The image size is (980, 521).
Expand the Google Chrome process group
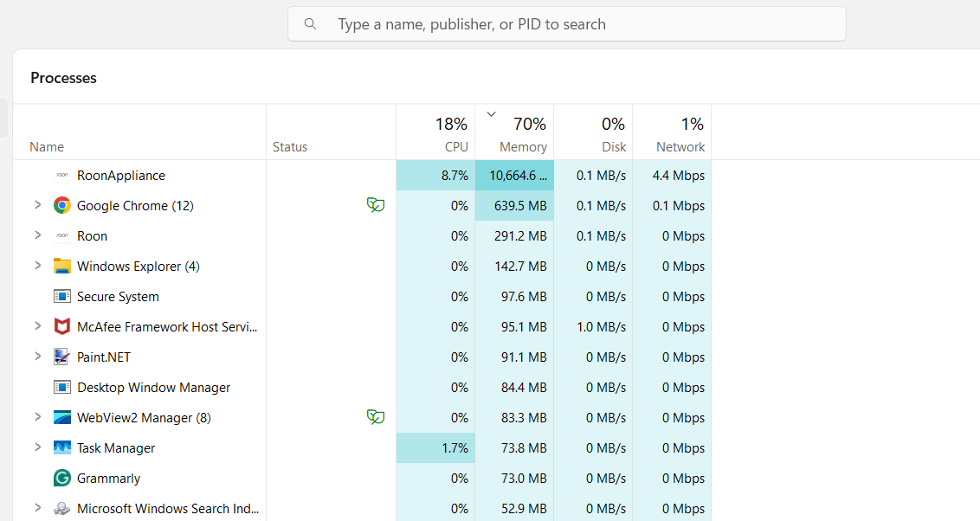37,205
